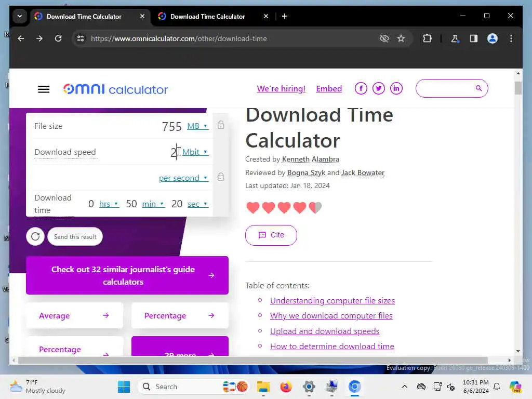Click the download time minutes value 50
This screenshot has width=532, height=399.
coord(131,204)
